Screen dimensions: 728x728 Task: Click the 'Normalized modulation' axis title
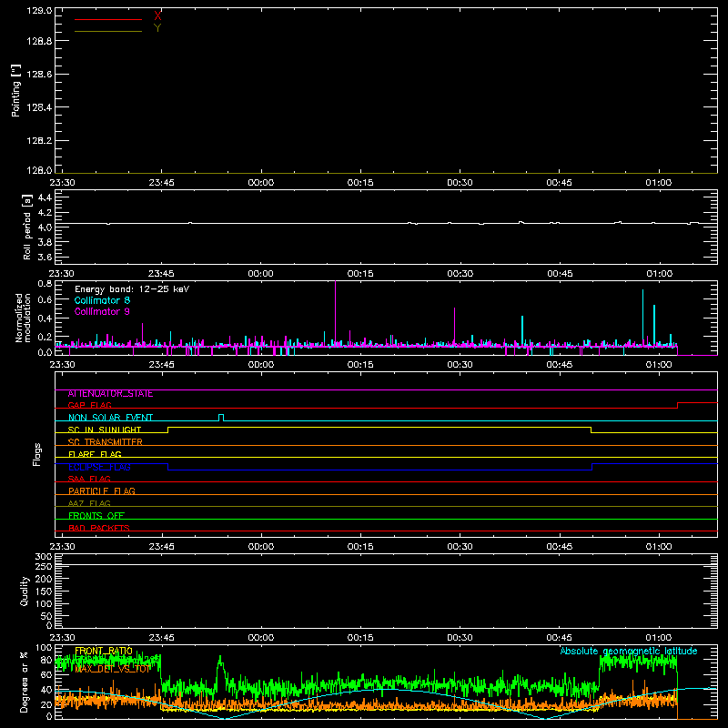coord(23,318)
